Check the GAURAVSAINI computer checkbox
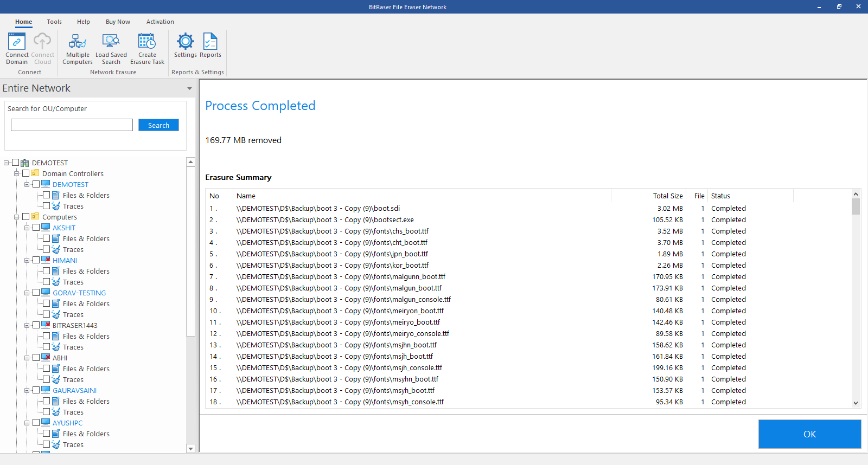 pos(36,390)
